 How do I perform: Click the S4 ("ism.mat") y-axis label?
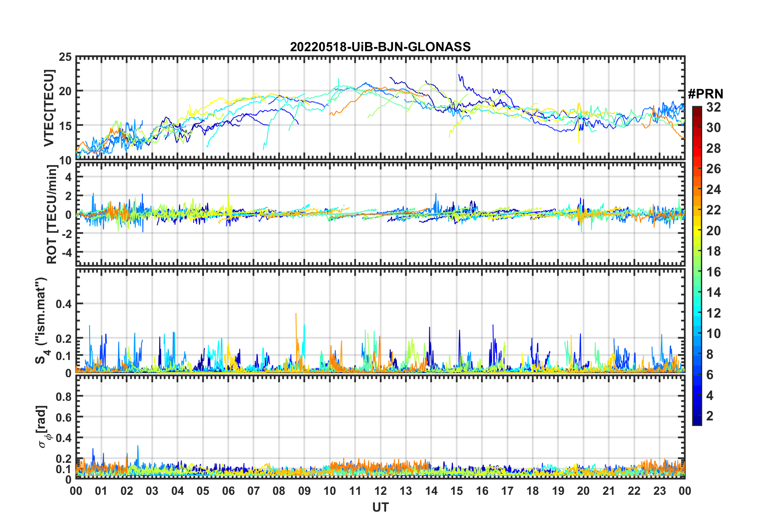click(x=41, y=321)
